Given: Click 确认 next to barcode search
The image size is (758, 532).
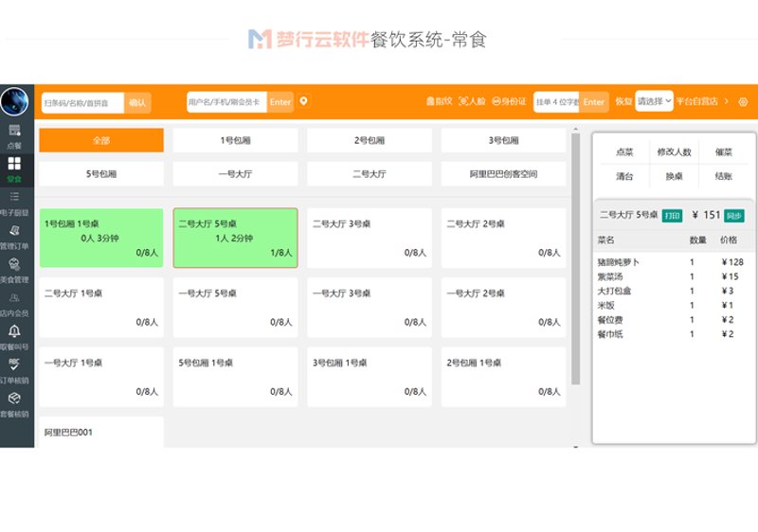Looking at the screenshot, I should coord(137,102).
